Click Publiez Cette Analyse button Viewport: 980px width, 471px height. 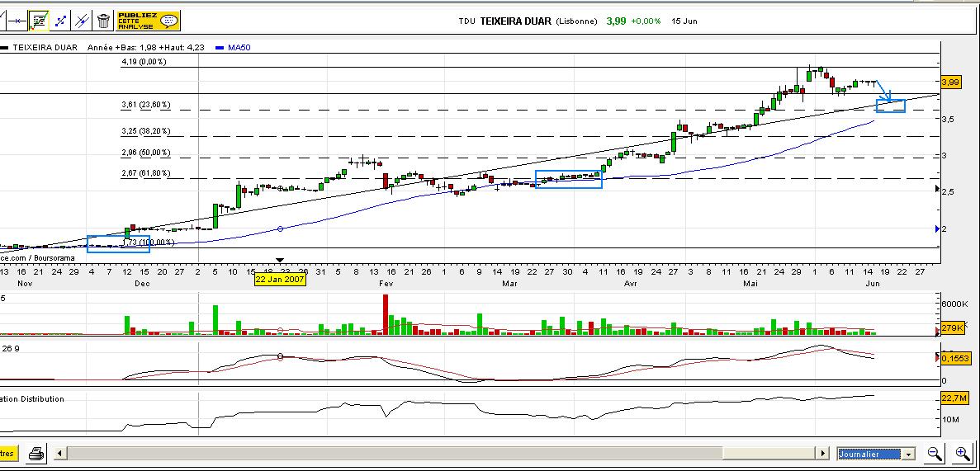pyautogui.click(x=148, y=21)
